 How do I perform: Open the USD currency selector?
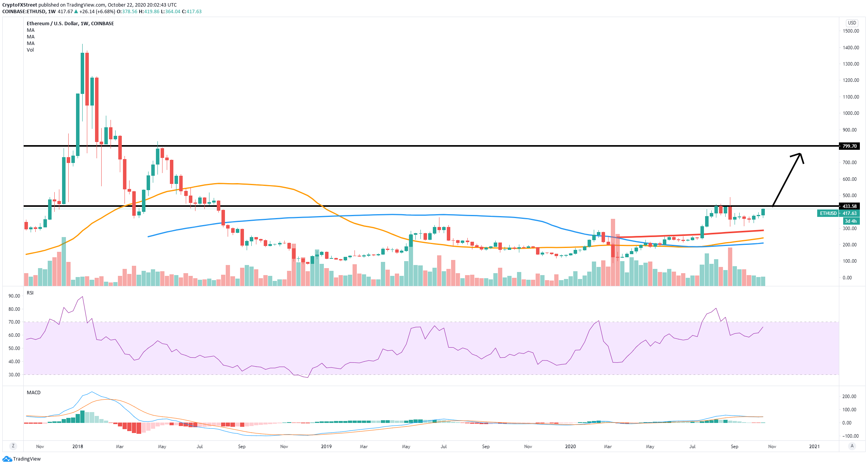(x=852, y=23)
